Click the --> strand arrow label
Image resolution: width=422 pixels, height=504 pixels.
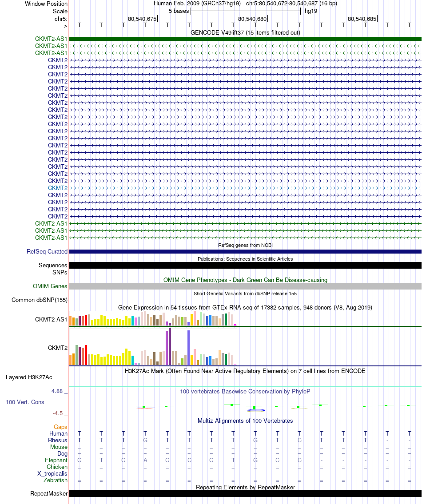[x=64, y=26]
